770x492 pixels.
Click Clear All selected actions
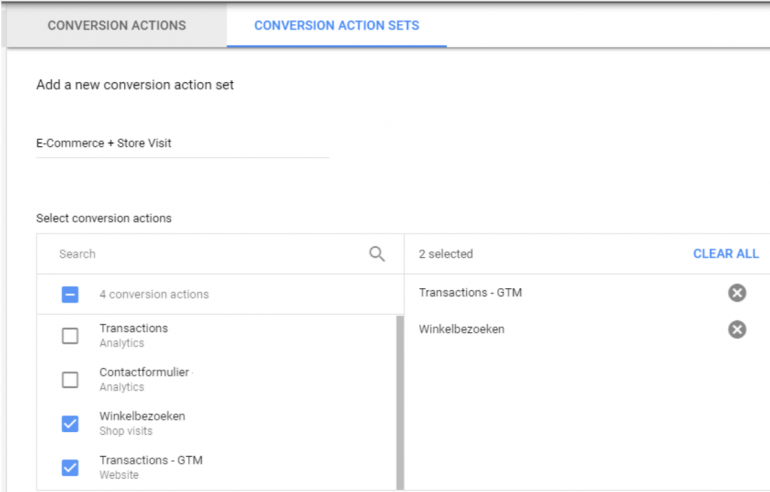(726, 254)
